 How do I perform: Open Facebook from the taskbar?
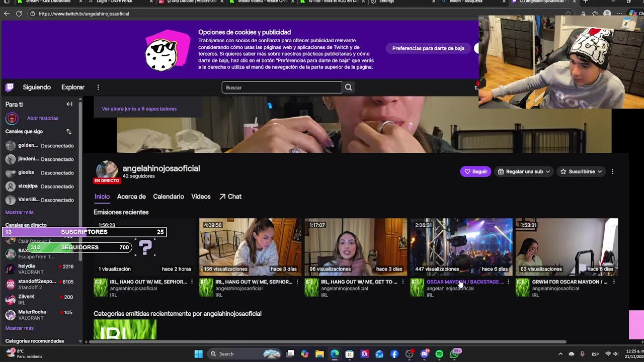pos(394,354)
